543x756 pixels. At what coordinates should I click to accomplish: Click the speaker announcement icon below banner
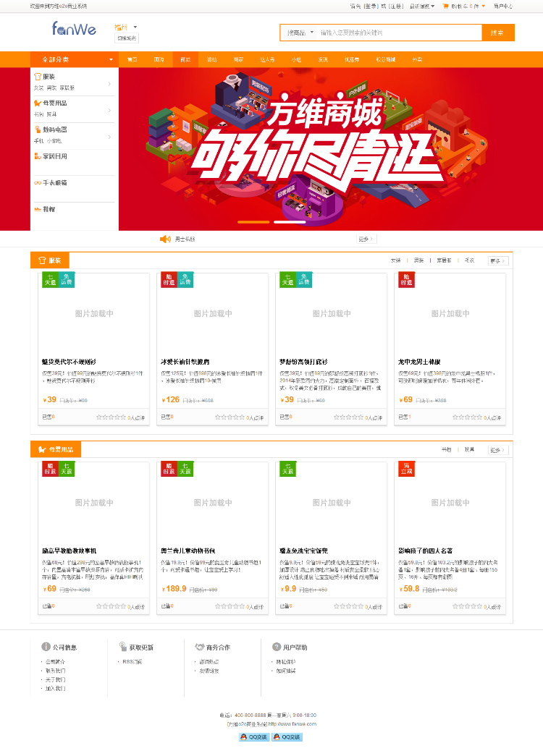pos(165,239)
